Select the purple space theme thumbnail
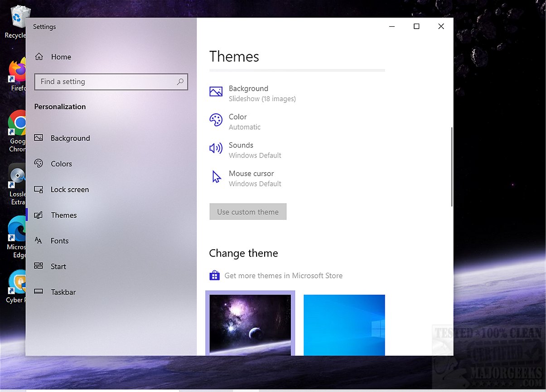This screenshot has width=546, height=392. [250, 324]
